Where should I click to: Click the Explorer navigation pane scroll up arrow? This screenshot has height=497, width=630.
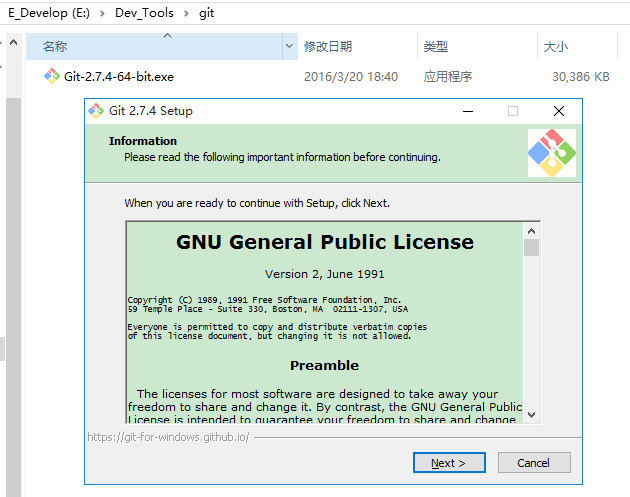tap(13, 42)
